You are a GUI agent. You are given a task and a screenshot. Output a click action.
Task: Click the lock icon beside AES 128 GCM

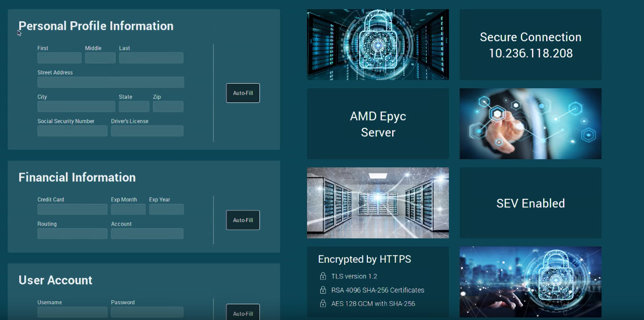point(323,304)
